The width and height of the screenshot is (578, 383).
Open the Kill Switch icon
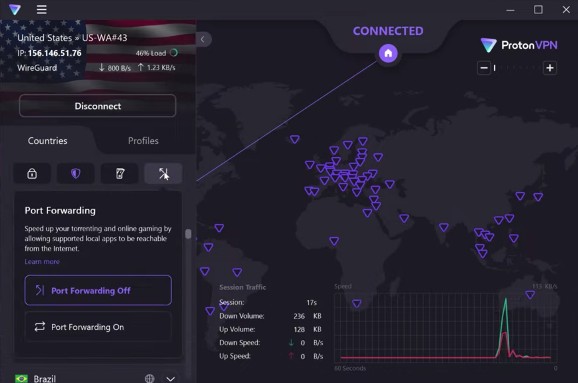tap(120, 173)
